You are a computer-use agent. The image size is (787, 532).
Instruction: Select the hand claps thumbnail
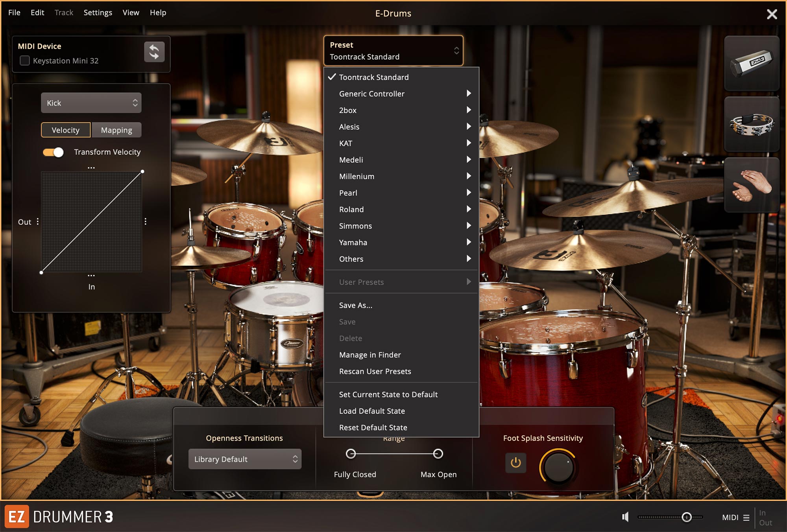752,185
